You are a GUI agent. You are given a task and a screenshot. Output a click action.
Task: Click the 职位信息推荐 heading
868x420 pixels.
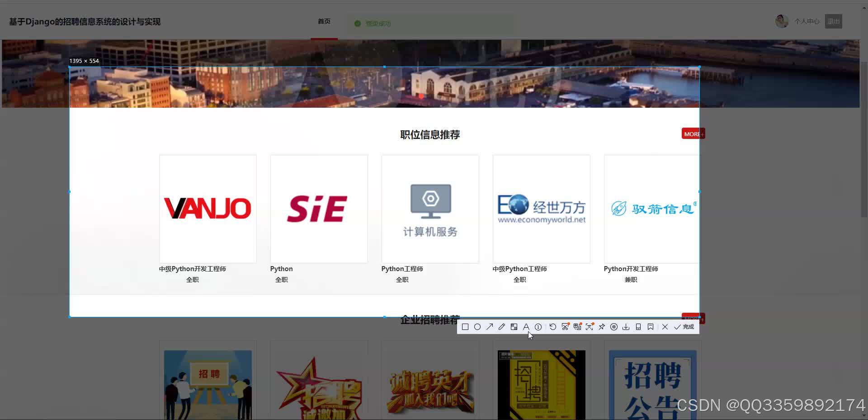coord(430,134)
